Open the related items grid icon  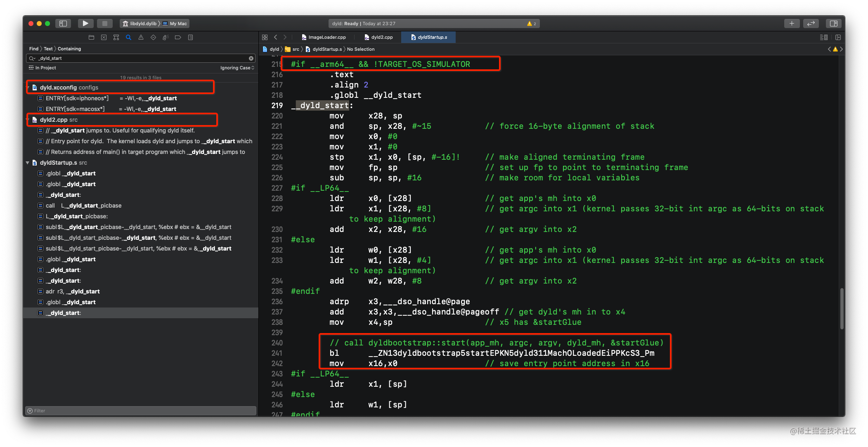tap(265, 37)
